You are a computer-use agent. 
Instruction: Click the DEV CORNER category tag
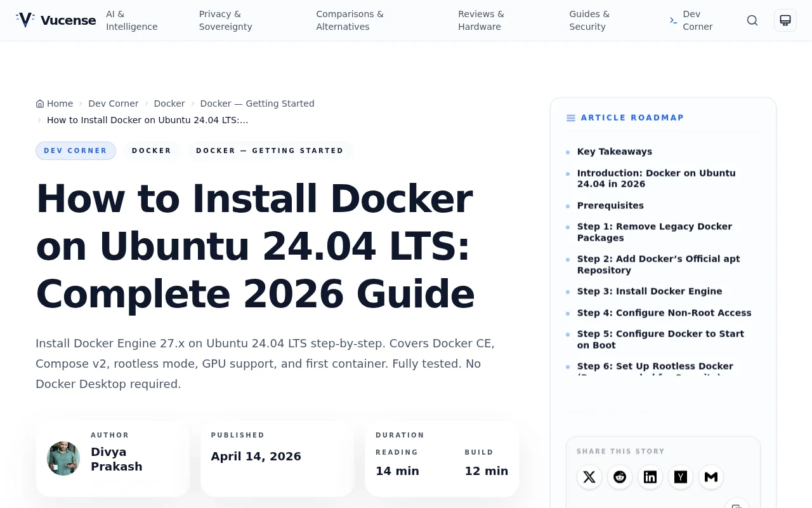pos(75,150)
